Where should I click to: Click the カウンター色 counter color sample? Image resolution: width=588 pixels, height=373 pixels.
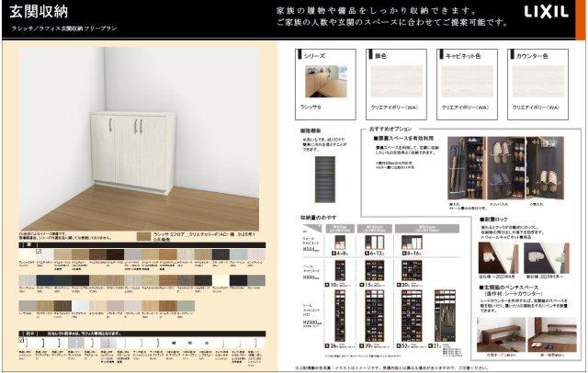click(x=537, y=83)
